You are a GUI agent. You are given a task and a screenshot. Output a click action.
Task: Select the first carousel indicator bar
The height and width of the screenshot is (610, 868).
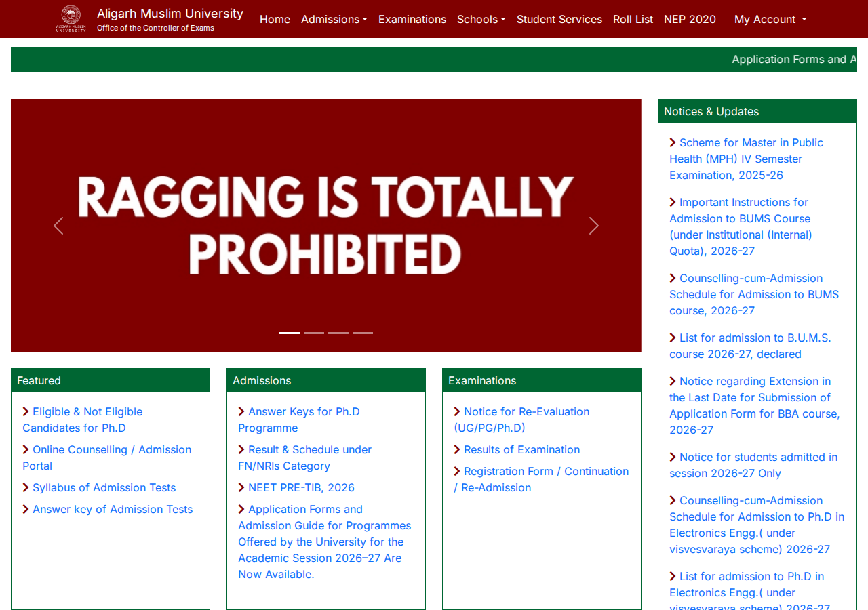coord(290,333)
